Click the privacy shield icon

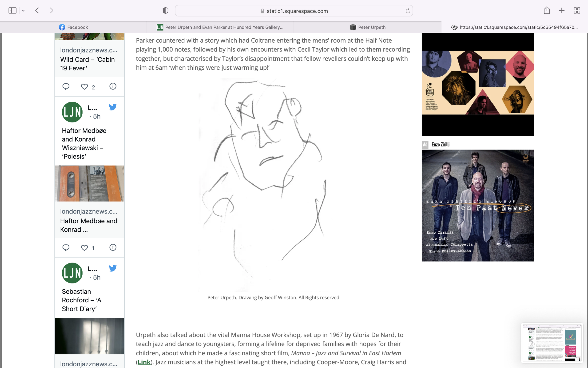(x=165, y=11)
